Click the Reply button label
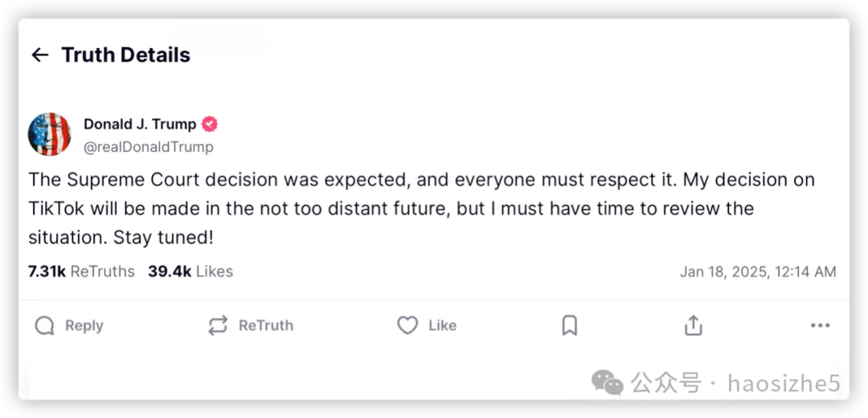The height and width of the screenshot is (418, 868). [84, 326]
